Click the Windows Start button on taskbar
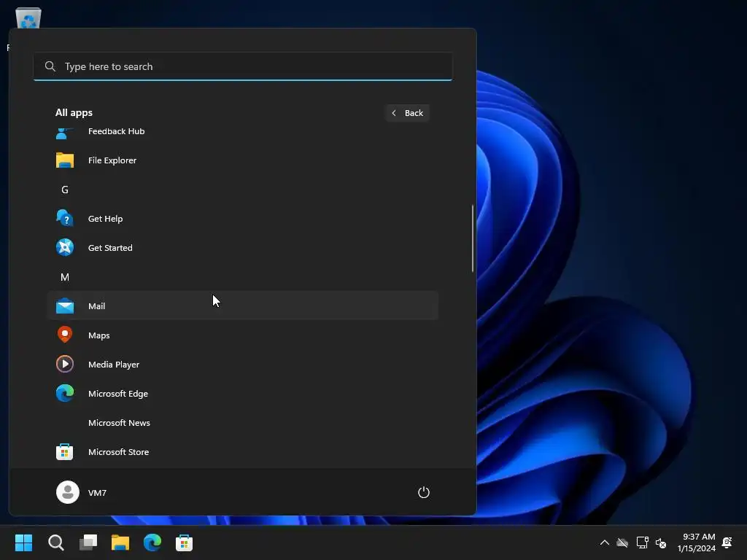Screen dimensions: 747x560 point(23,542)
